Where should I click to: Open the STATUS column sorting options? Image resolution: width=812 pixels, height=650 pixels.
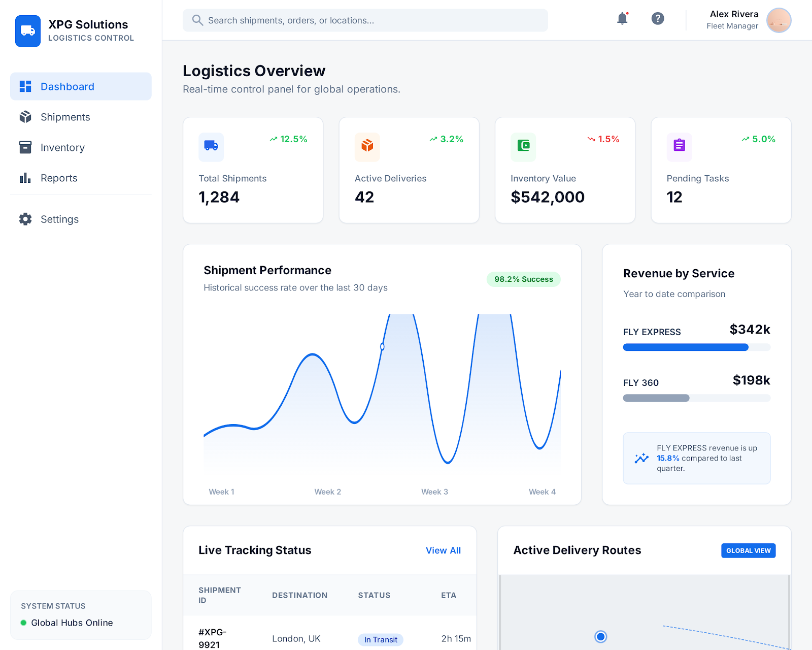pos(374,595)
